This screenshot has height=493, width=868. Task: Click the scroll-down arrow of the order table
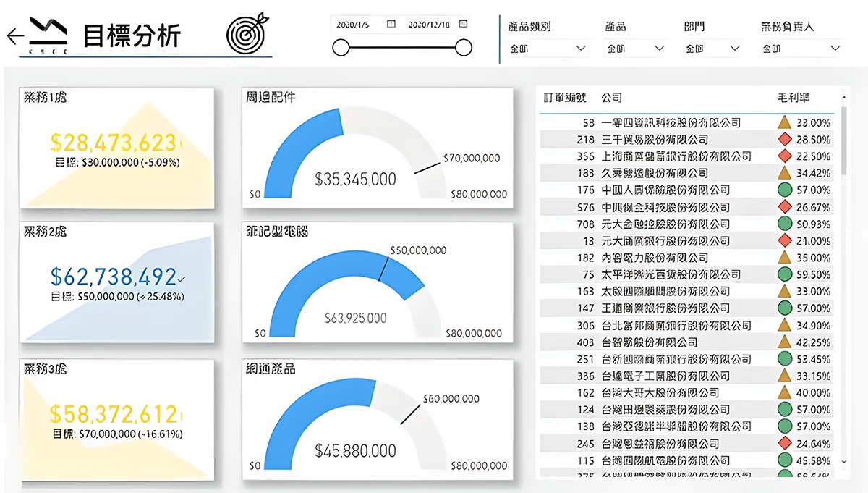843,461
